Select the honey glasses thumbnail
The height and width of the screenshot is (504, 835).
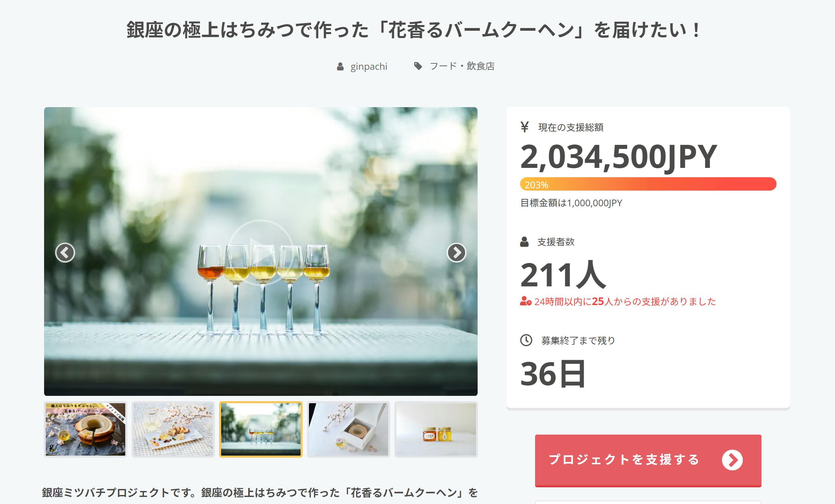(261, 429)
